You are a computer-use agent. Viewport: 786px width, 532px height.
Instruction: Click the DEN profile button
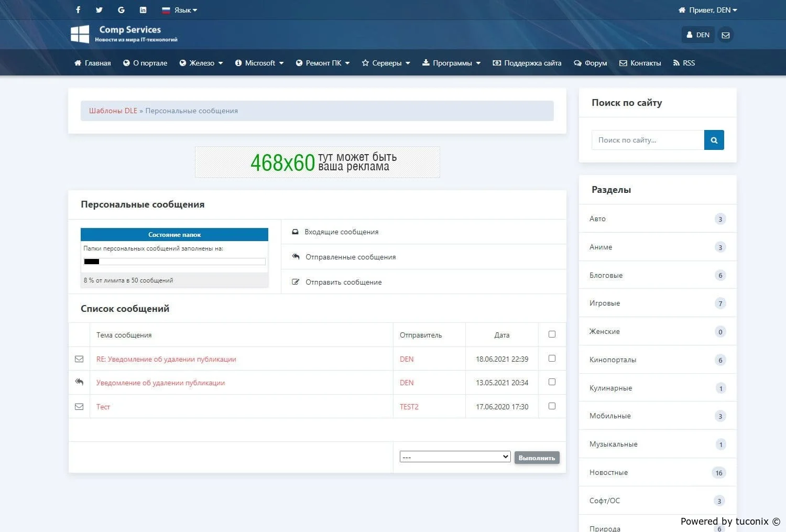pos(698,35)
